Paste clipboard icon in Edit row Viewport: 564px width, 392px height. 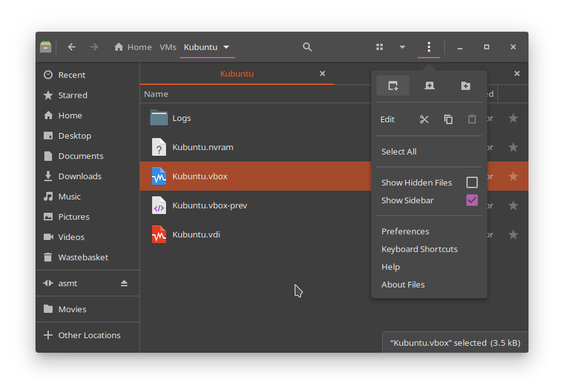tap(472, 119)
